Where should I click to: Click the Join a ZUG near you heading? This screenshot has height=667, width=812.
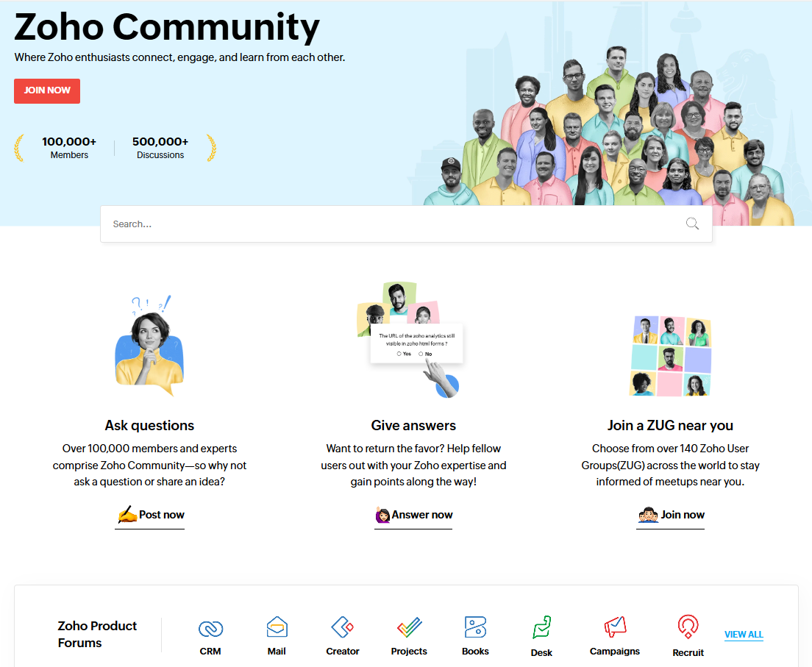pyautogui.click(x=670, y=425)
